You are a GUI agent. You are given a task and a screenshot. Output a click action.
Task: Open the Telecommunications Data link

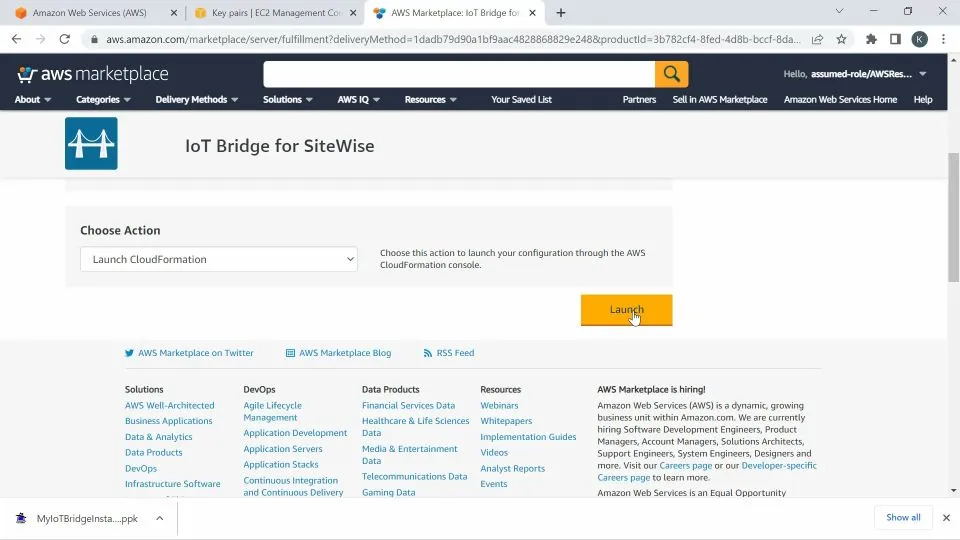tap(414, 476)
